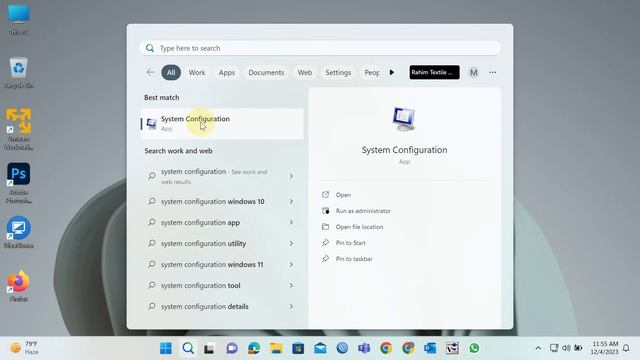Screen dimensions: 640x360
Task: Click the M profile avatar
Action: 473,72
